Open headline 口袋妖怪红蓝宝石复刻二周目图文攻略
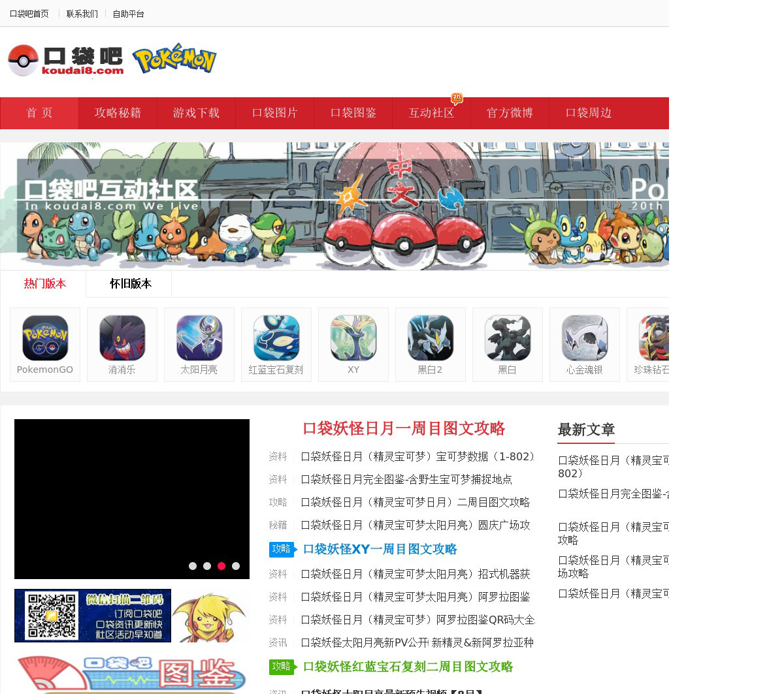The width and height of the screenshot is (784, 694). tap(408, 667)
